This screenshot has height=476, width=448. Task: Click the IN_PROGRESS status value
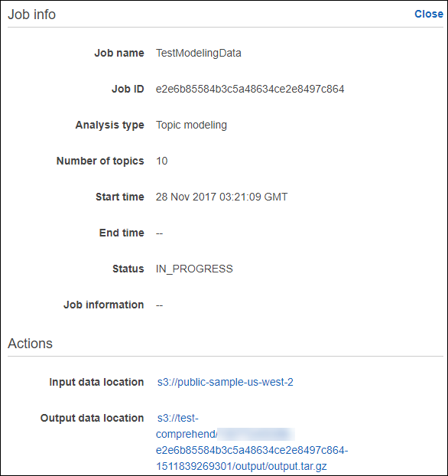click(194, 269)
